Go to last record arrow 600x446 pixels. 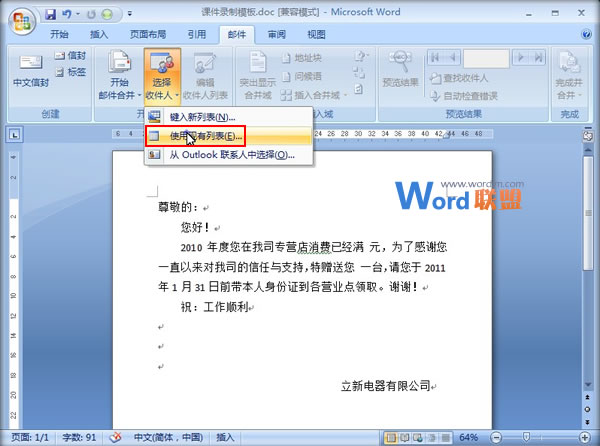(538, 58)
